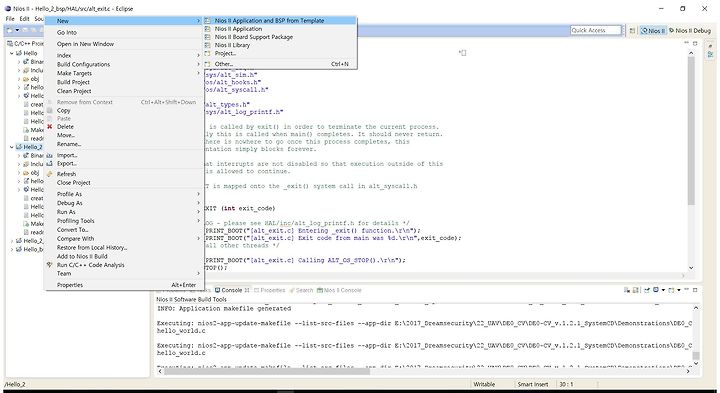Maximize the Console panel
This screenshot has height=393, width=720.
pyautogui.click(x=695, y=290)
